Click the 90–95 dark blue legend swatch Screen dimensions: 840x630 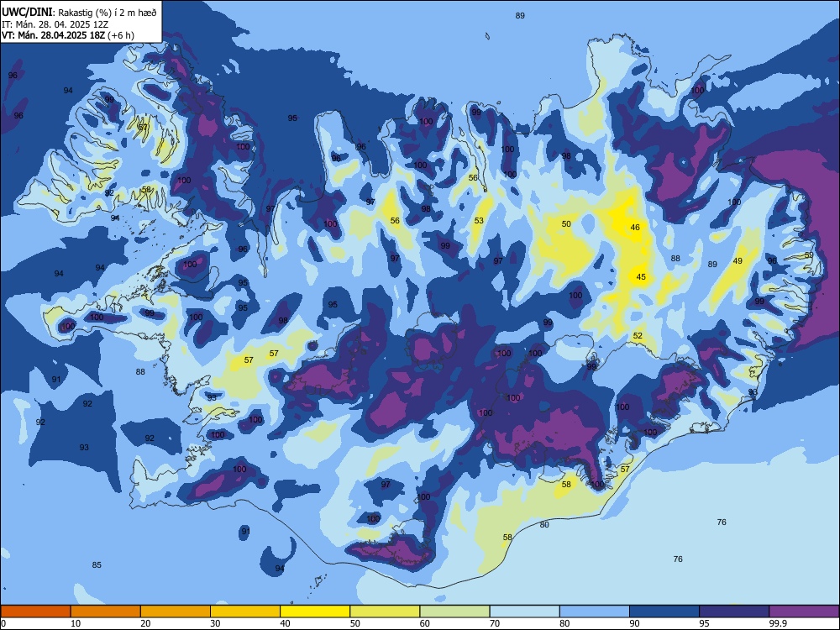pyautogui.click(x=664, y=612)
